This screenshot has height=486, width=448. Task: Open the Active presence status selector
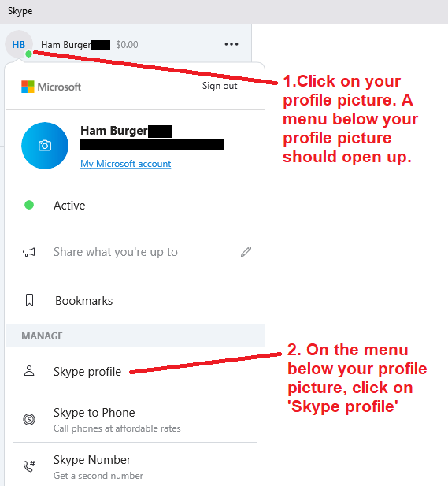pos(135,205)
